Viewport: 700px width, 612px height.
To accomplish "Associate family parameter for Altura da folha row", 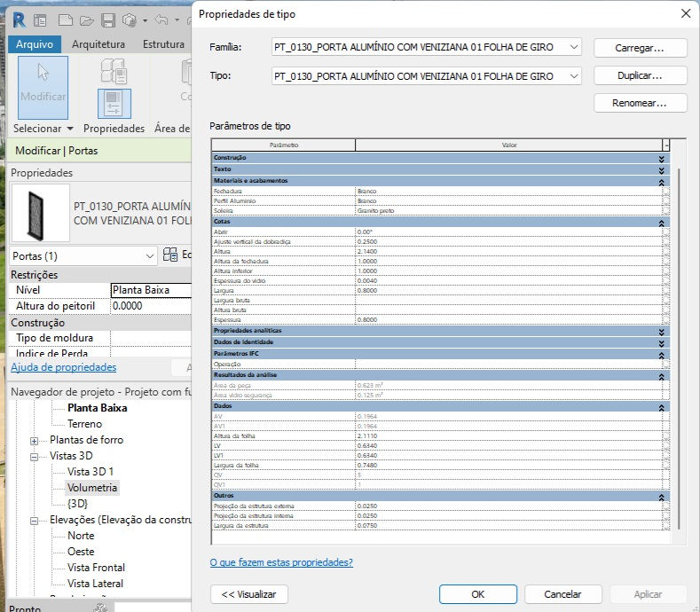I will [x=666, y=436].
